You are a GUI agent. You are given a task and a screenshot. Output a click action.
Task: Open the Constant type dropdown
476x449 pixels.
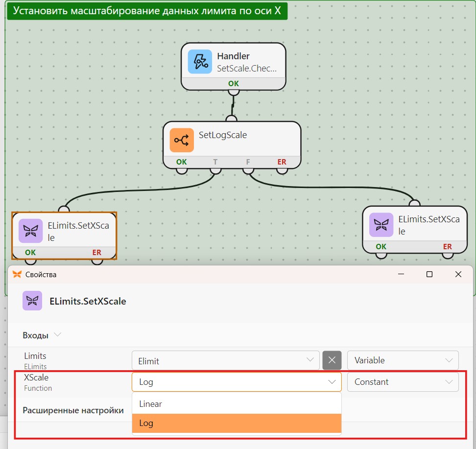pos(403,382)
